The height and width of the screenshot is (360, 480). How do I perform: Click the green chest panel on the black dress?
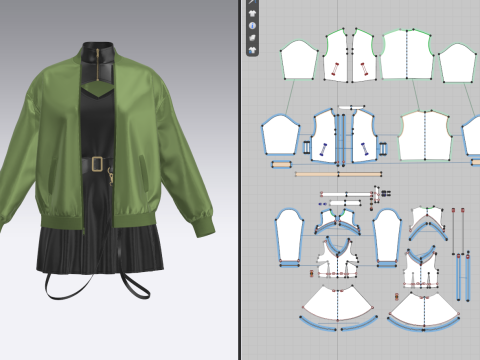[97, 90]
